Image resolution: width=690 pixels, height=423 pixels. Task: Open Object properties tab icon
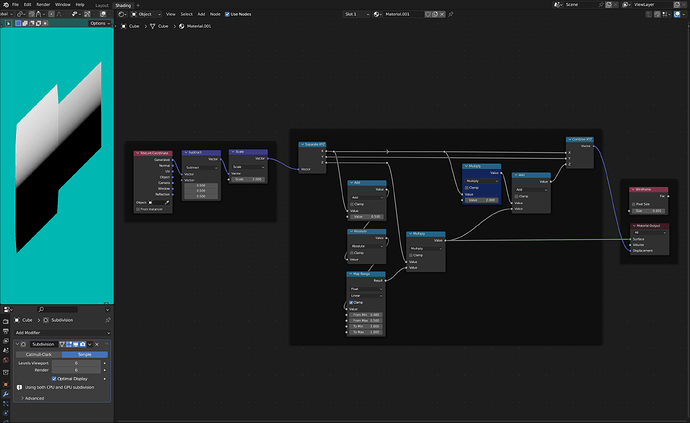point(6,384)
